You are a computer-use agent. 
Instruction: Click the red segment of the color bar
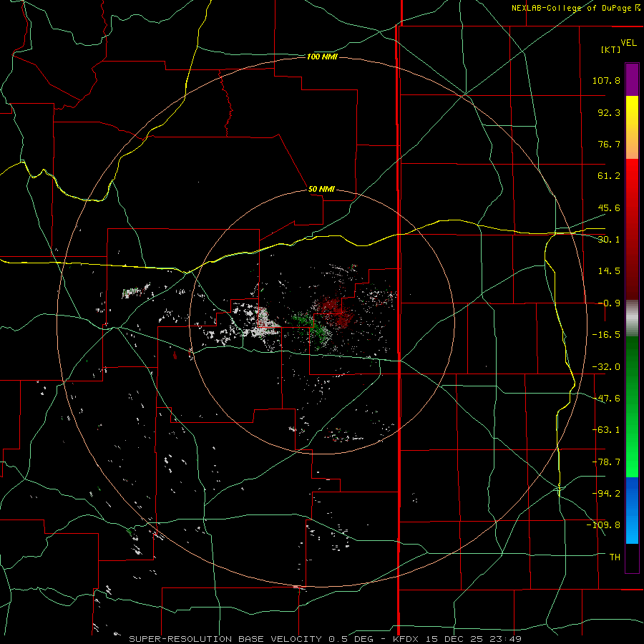coord(632,229)
